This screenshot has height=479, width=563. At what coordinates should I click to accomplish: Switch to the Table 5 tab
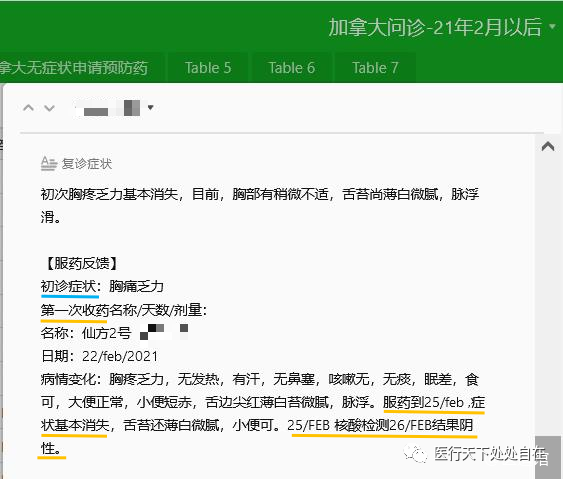pyautogui.click(x=208, y=68)
